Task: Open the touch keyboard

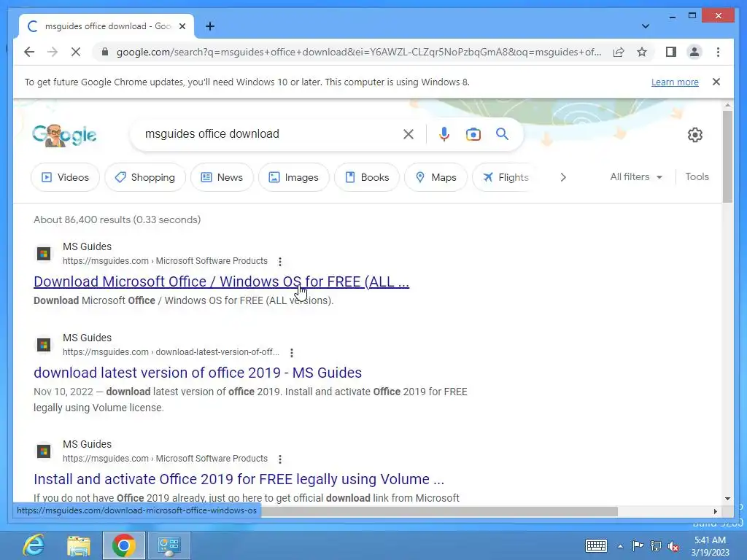Action: coord(596,545)
